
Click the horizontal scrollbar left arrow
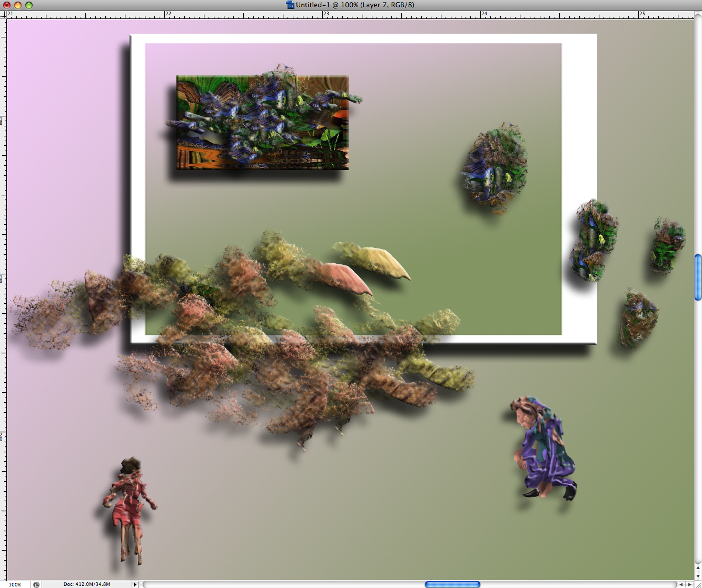click(681, 584)
